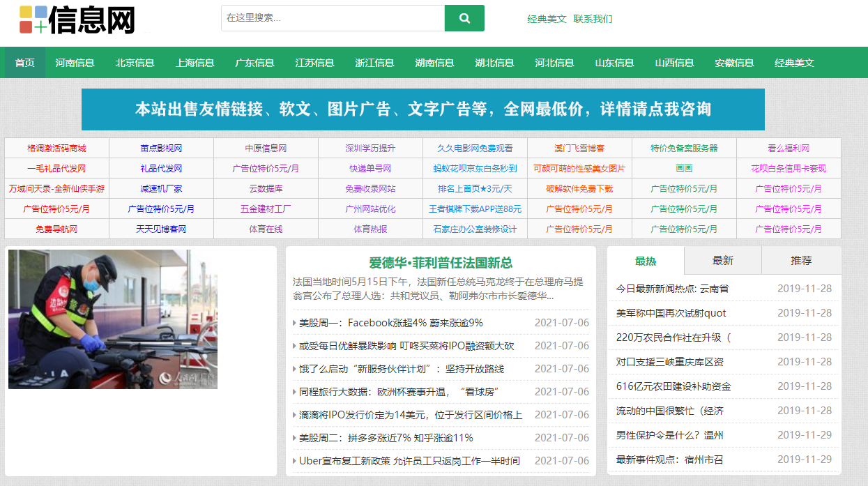Viewport: 868px width, 486px height.
Task: Click the 溪门飞雪博客 link
Action: tap(579, 149)
